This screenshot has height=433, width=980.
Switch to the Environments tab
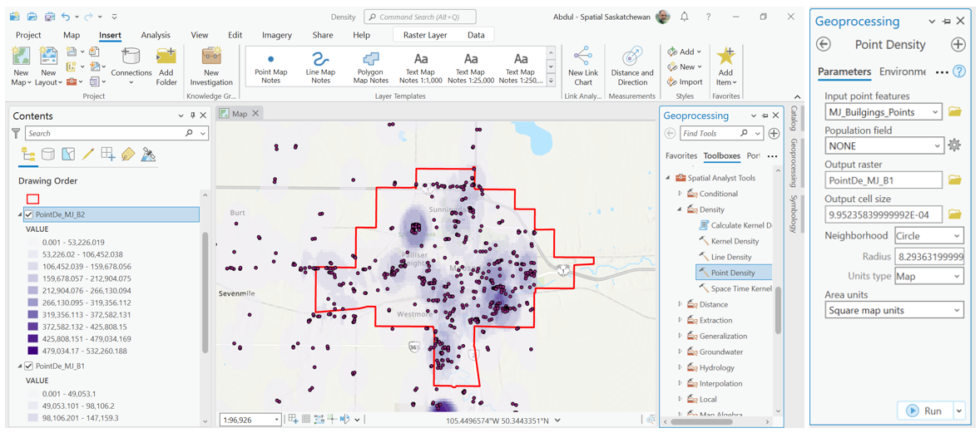902,72
